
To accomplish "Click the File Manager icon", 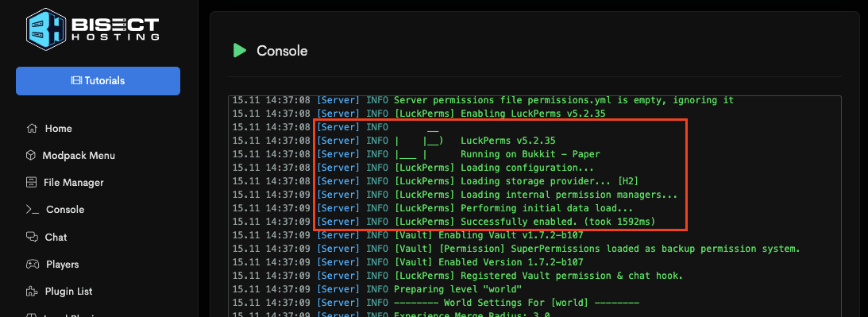I will (x=32, y=183).
